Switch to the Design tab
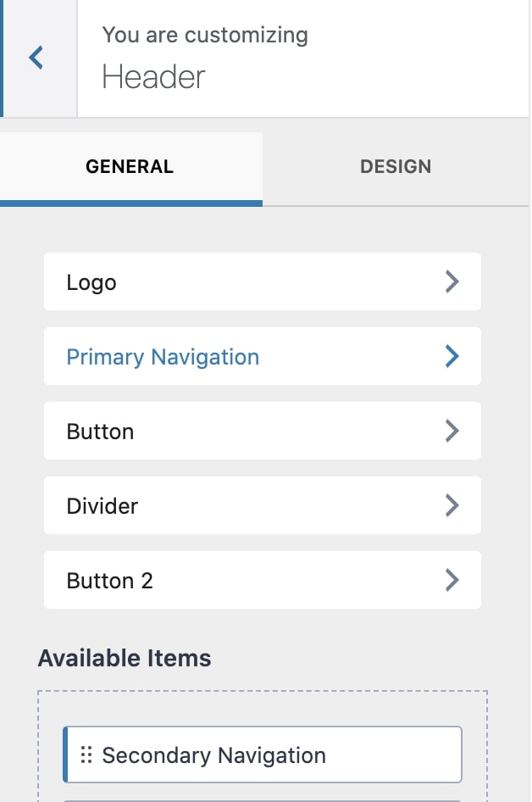Screen dimensions: 532x802 pyautogui.click(x=396, y=167)
